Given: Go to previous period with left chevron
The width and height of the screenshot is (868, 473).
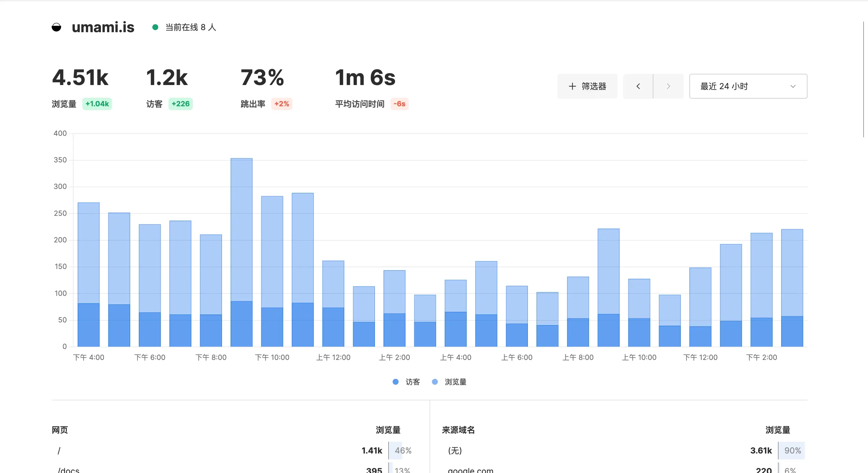Looking at the screenshot, I should point(638,86).
